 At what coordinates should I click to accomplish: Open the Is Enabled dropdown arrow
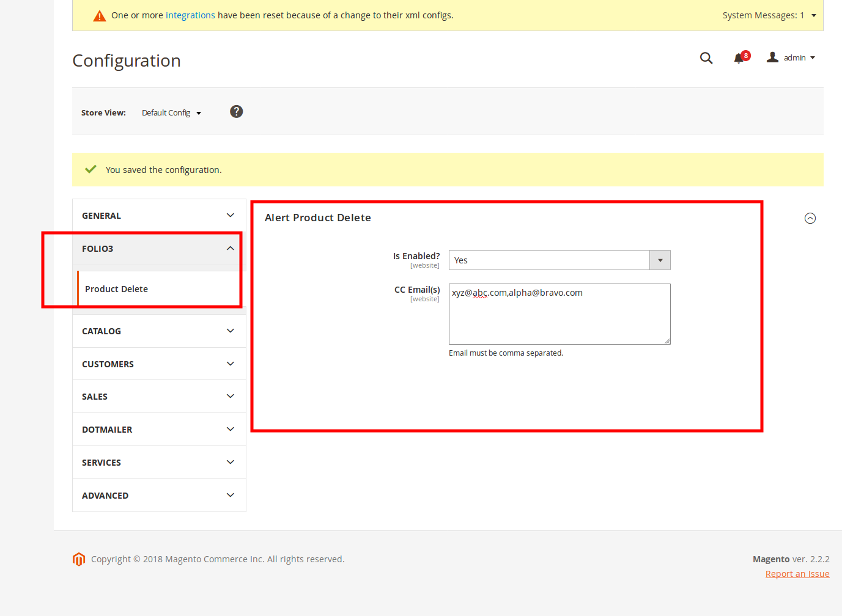click(660, 260)
